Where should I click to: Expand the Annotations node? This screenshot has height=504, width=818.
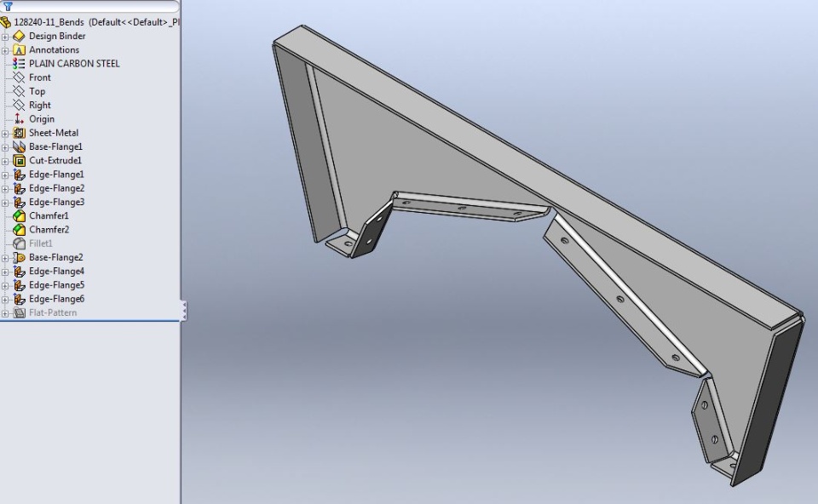[x=5, y=50]
